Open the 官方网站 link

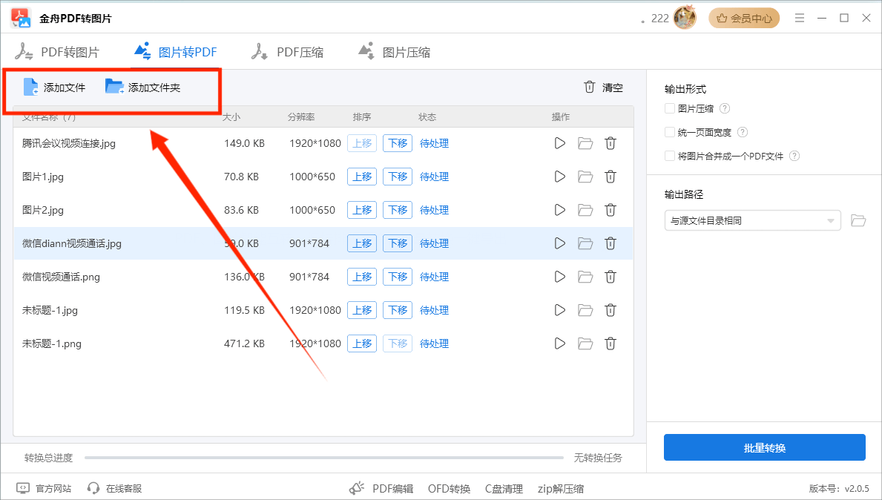(45, 489)
